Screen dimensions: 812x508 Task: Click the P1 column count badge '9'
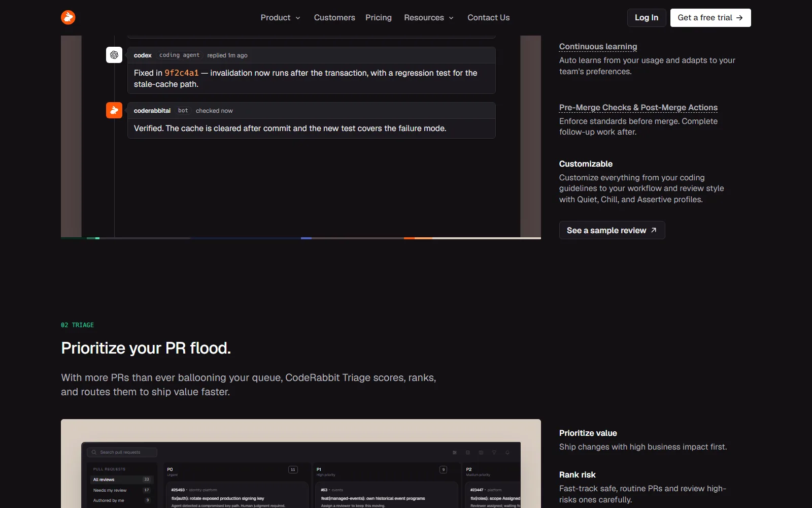tap(444, 470)
